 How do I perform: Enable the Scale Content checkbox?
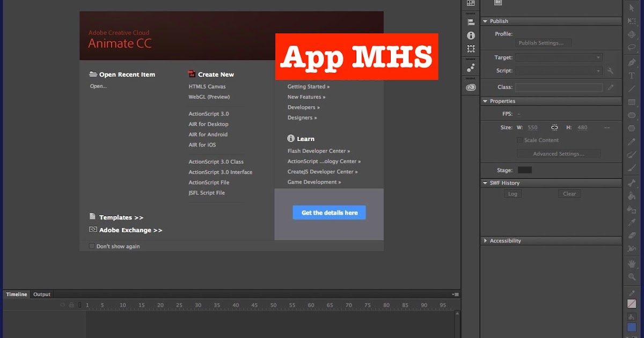coord(519,140)
